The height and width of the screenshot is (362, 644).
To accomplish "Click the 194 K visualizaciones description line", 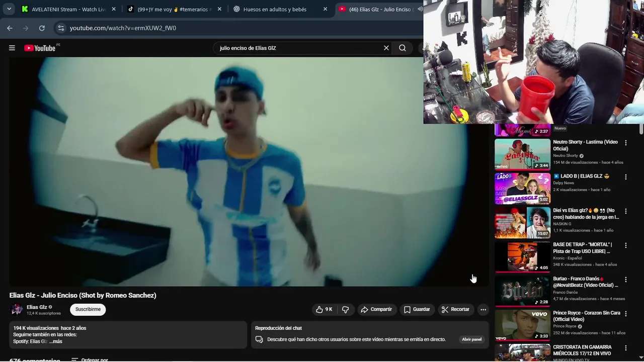I will coord(50,328).
